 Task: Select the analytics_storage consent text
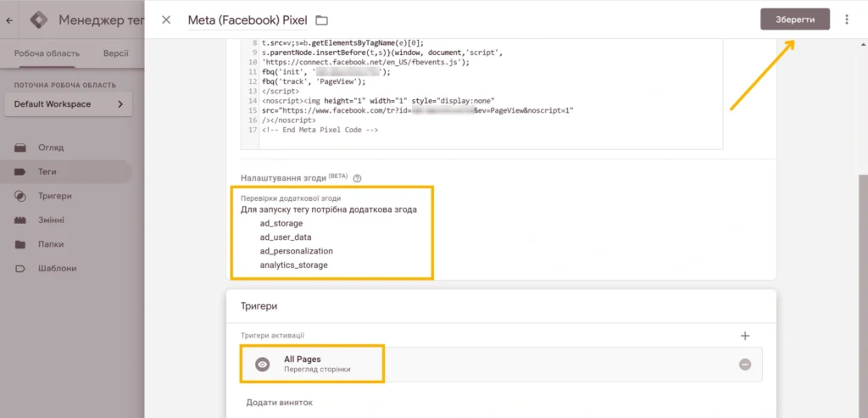click(x=293, y=265)
